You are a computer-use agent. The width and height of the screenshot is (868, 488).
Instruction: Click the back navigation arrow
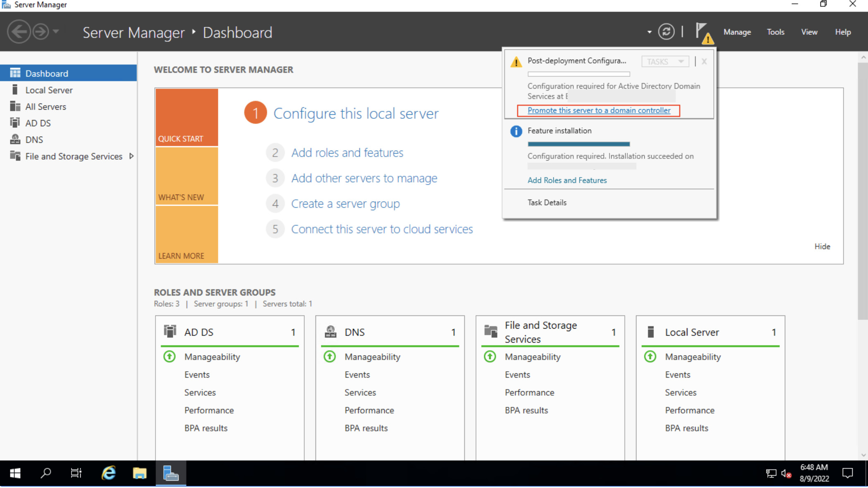19,32
